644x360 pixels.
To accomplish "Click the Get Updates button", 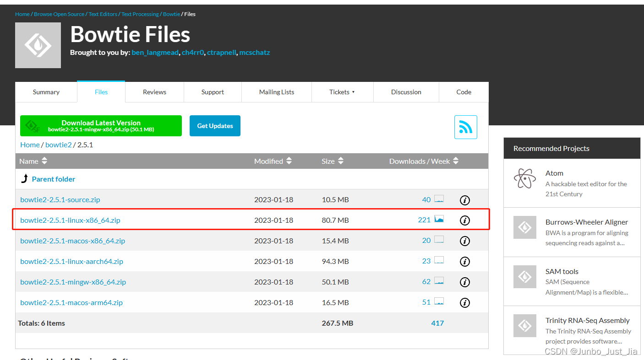I will 215,126.
